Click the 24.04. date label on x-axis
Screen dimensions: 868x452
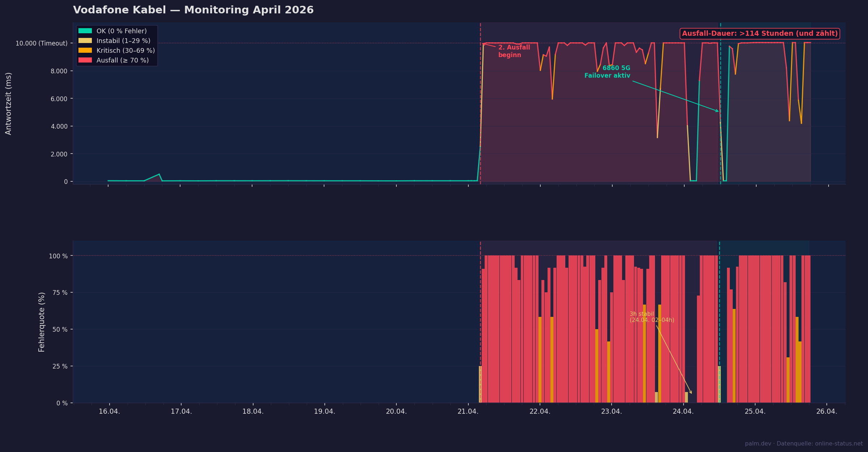pyautogui.click(x=683, y=412)
